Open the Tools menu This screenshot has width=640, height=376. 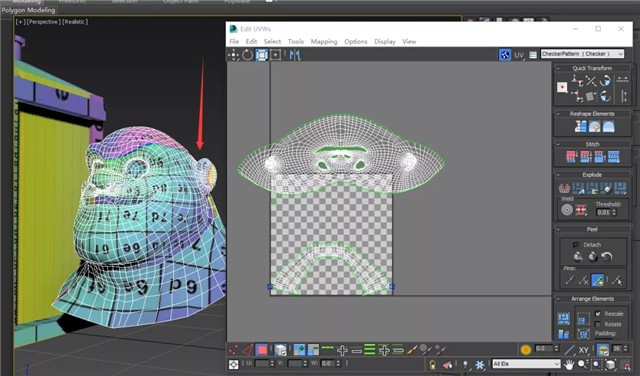coord(296,41)
